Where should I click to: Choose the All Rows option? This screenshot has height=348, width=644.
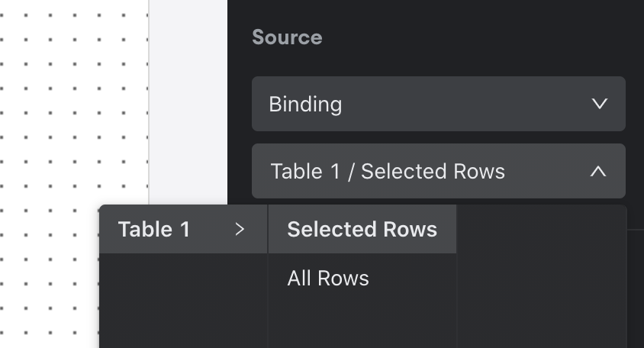point(362,278)
